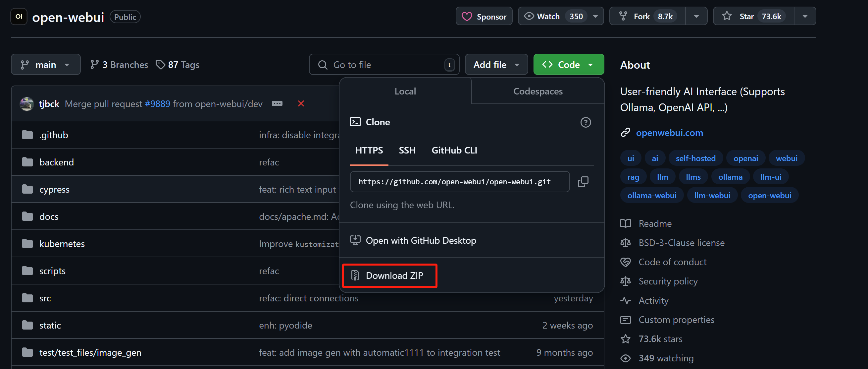Click tjbck's avatar image
The height and width of the screenshot is (369, 868).
[x=26, y=104]
